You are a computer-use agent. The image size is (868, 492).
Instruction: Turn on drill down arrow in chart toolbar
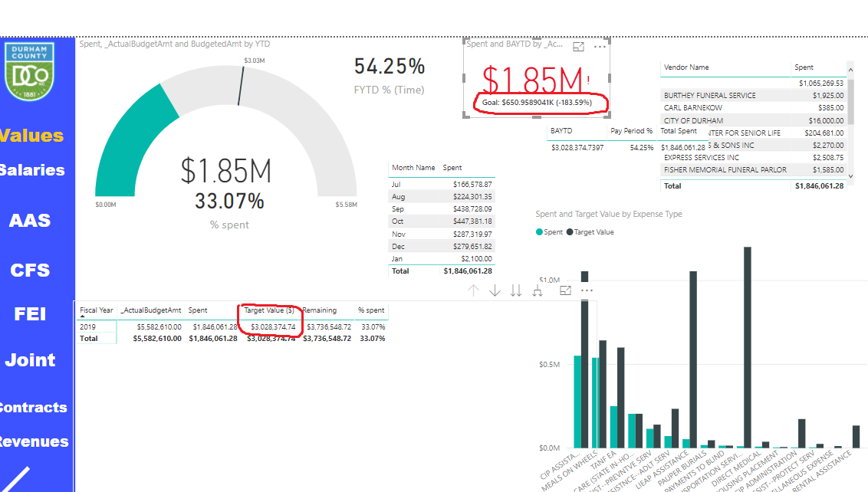click(495, 290)
